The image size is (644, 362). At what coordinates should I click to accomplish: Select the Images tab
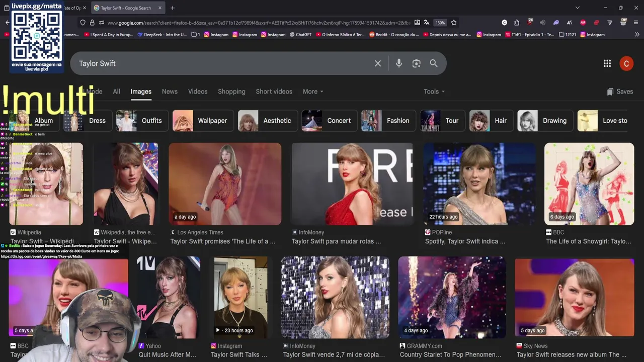(141, 92)
